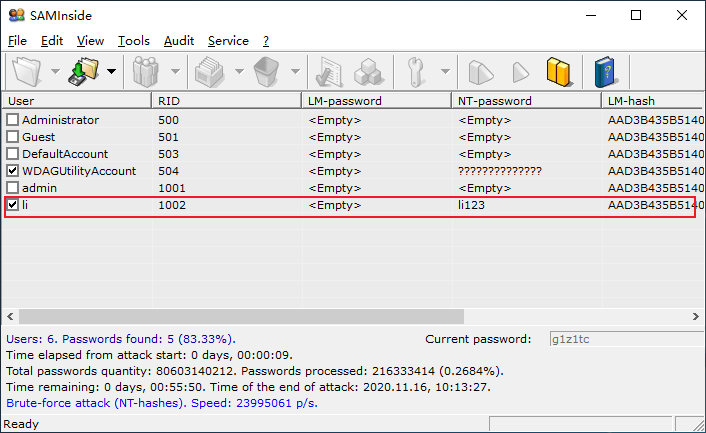Toggle the Guest user checkbox
The image size is (706, 433).
(x=13, y=137)
